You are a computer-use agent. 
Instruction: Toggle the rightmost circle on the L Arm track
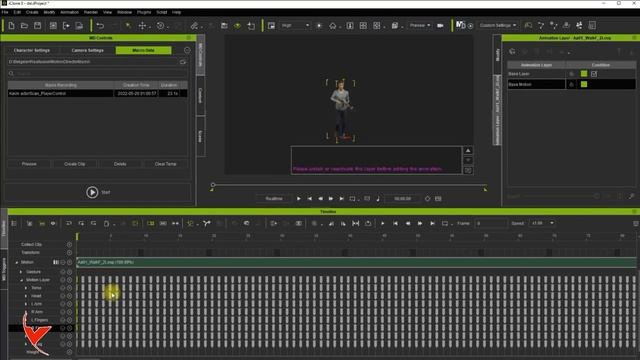click(69, 304)
